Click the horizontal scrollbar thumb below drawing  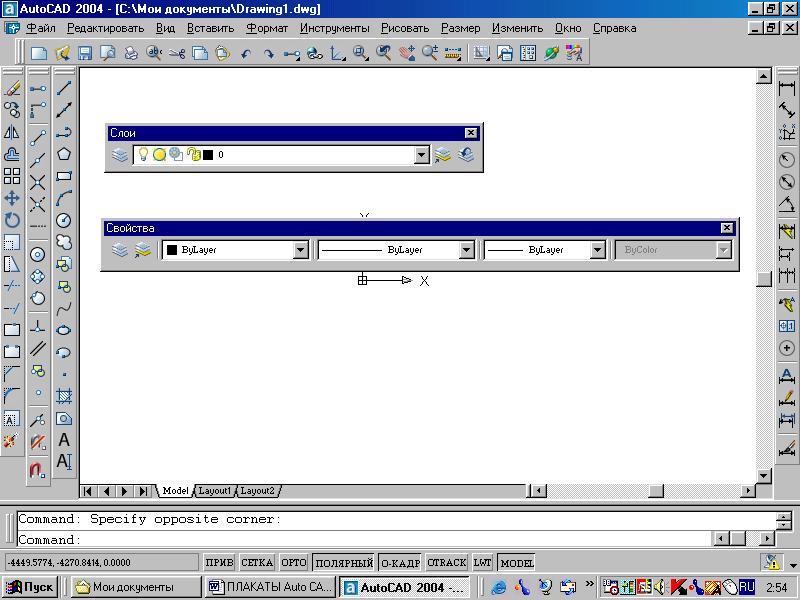[656, 491]
